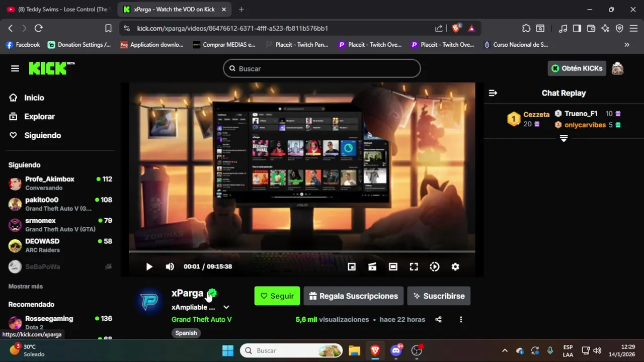Click Trueno_F1 gifter name
Screen dimensions: 644x362
point(581,114)
